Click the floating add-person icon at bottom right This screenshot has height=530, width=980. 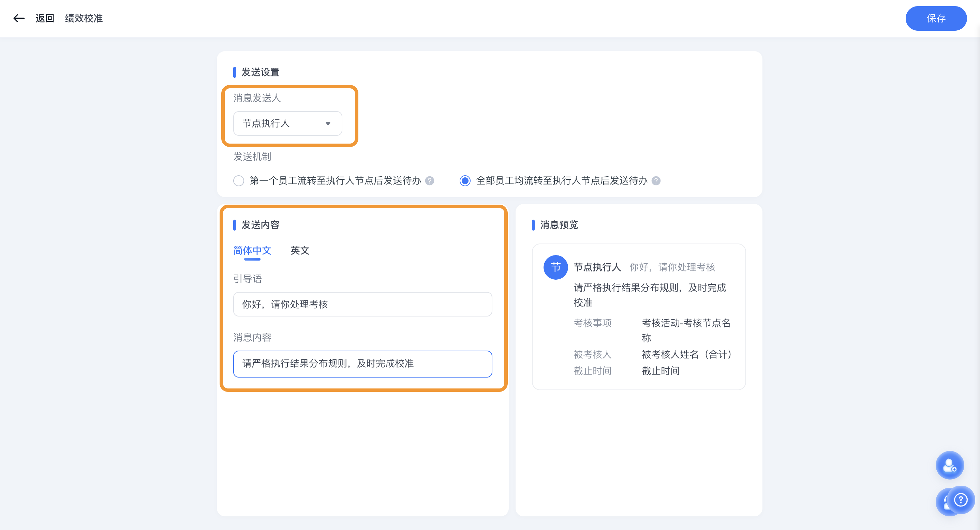click(950, 465)
